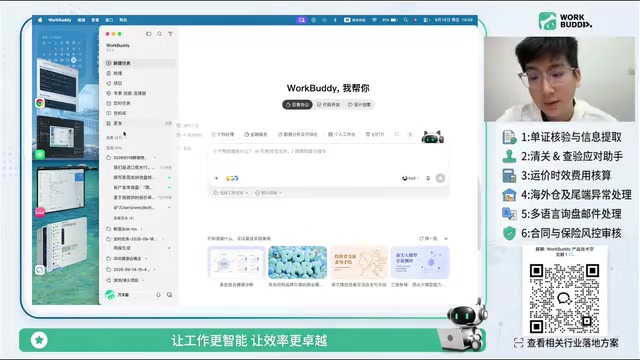Dismiss the sample cases row with the X
Viewport: 640px width, 360px height.
pos(446,238)
